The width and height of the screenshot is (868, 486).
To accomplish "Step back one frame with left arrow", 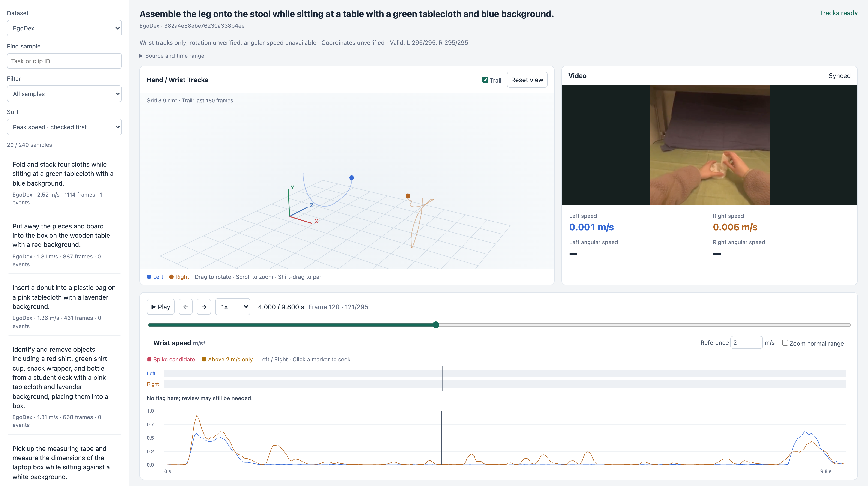I will click(x=185, y=307).
